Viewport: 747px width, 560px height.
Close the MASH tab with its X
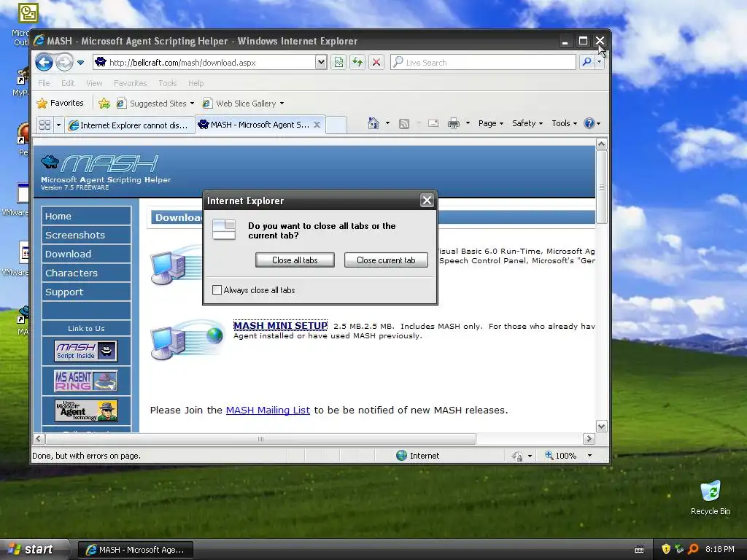coord(317,124)
